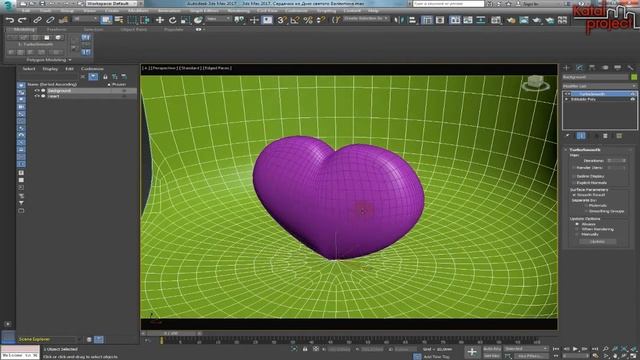Click the Align tool icon

(x=412, y=20)
